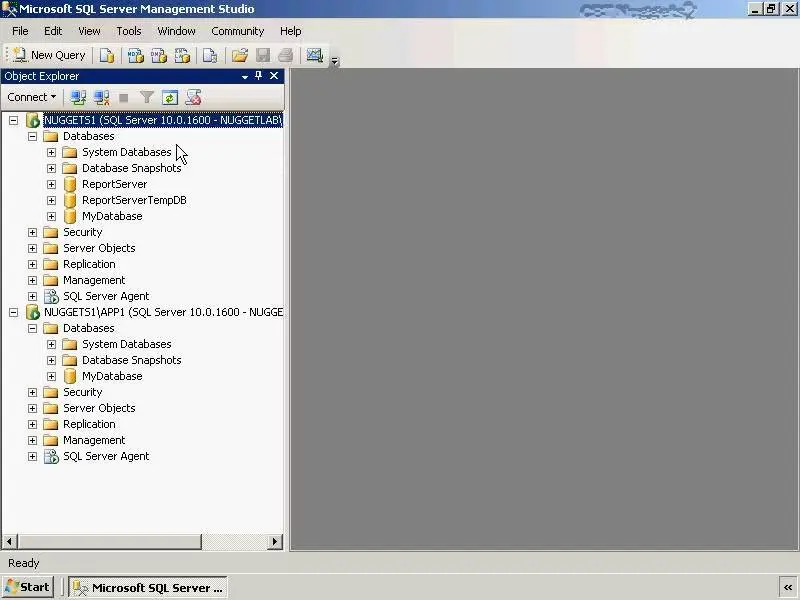Click Object Explorer scrollbar right arrow
Image resolution: width=800 pixels, height=600 pixels.
point(274,541)
